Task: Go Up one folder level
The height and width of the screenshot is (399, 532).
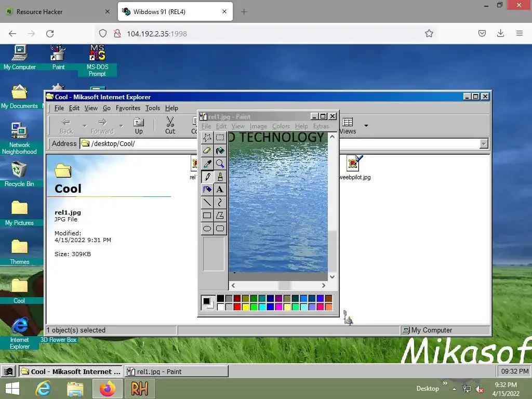Action: 139,125
